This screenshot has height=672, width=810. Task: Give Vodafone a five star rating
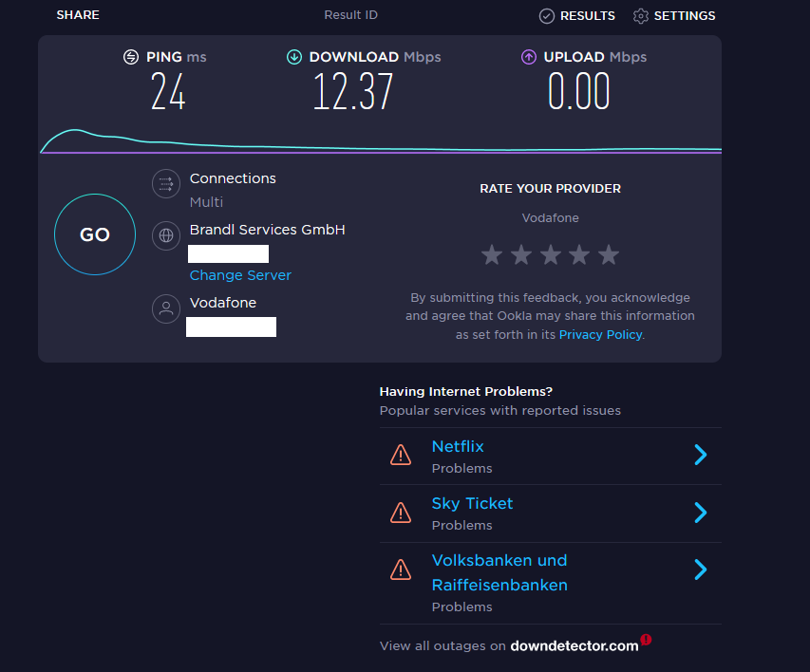[x=609, y=254]
